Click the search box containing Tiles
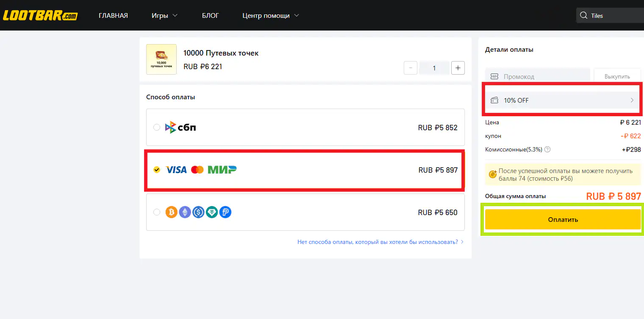This screenshot has height=319, width=644. click(610, 16)
